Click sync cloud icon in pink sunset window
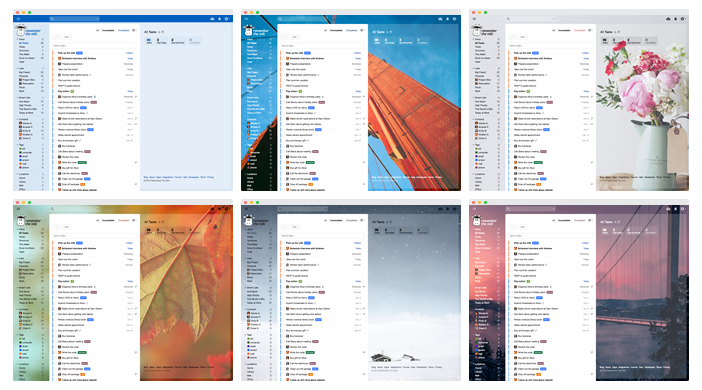 point(668,209)
